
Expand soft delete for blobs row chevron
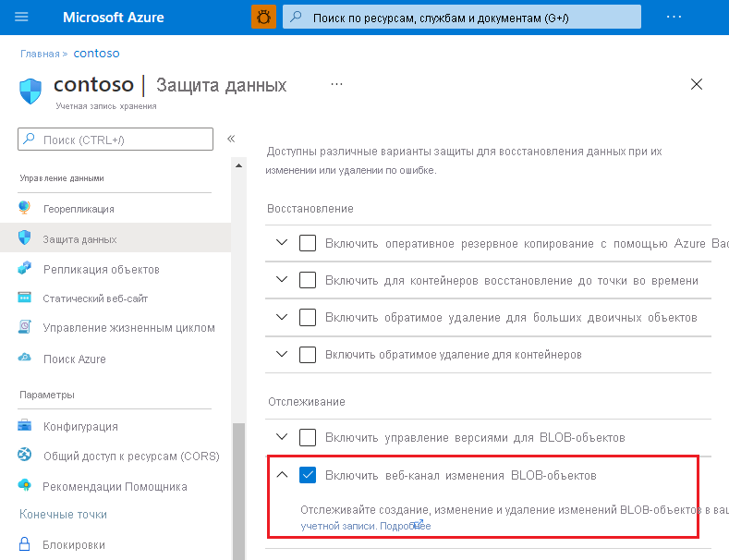coord(282,317)
